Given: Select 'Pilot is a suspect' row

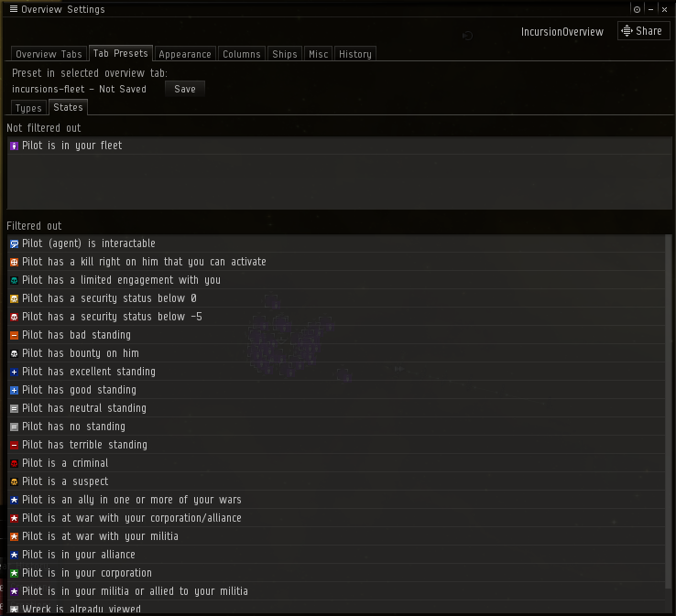Looking at the screenshot, I should click(x=336, y=481).
